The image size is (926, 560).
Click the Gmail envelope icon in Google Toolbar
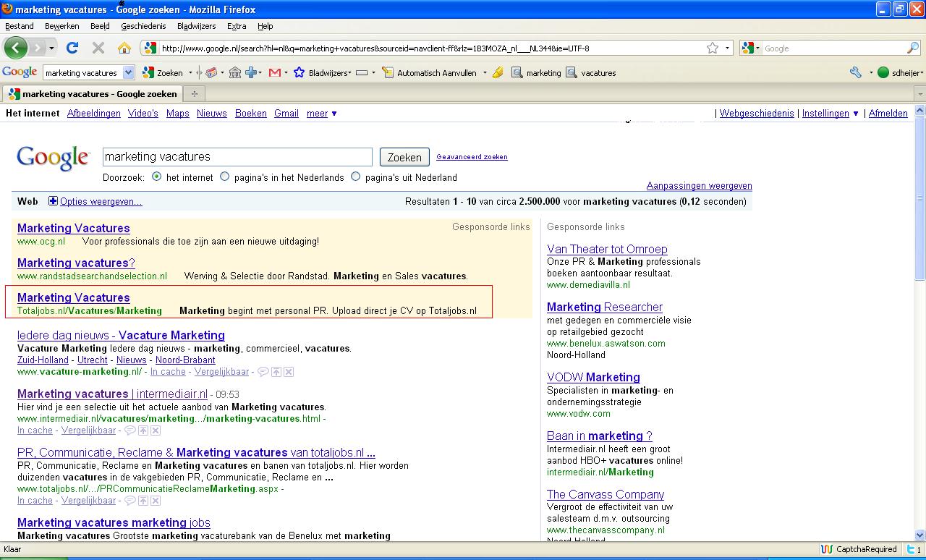[274, 72]
